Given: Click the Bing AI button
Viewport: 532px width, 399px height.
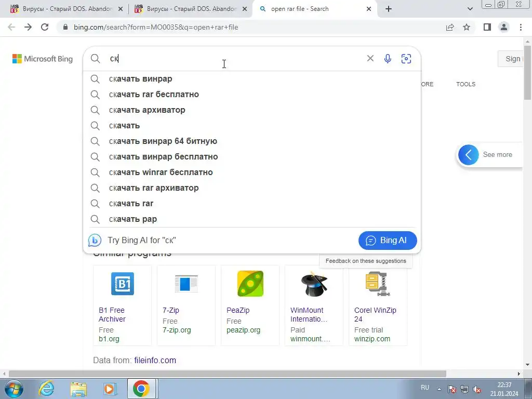Looking at the screenshot, I should (x=388, y=240).
